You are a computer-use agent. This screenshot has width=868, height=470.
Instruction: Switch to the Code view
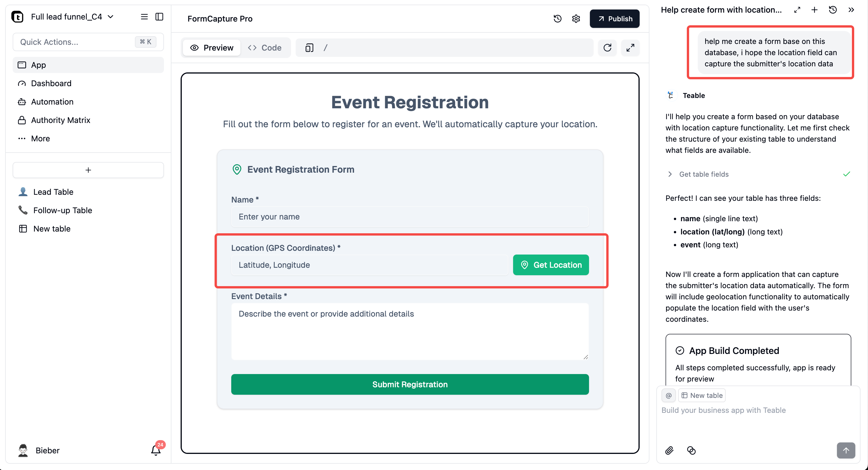tap(265, 48)
